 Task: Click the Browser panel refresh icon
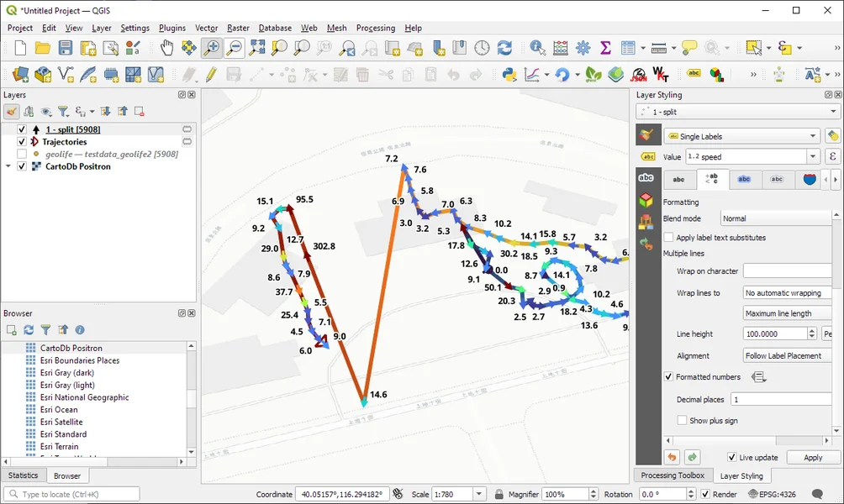[29, 330]
